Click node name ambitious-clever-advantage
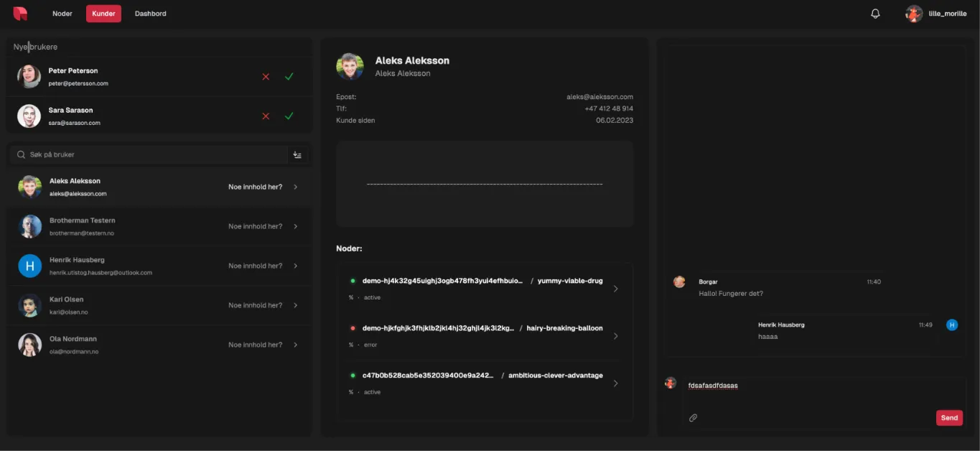The width and height of the screenshot is (980, 451). [x=556, y=376]
